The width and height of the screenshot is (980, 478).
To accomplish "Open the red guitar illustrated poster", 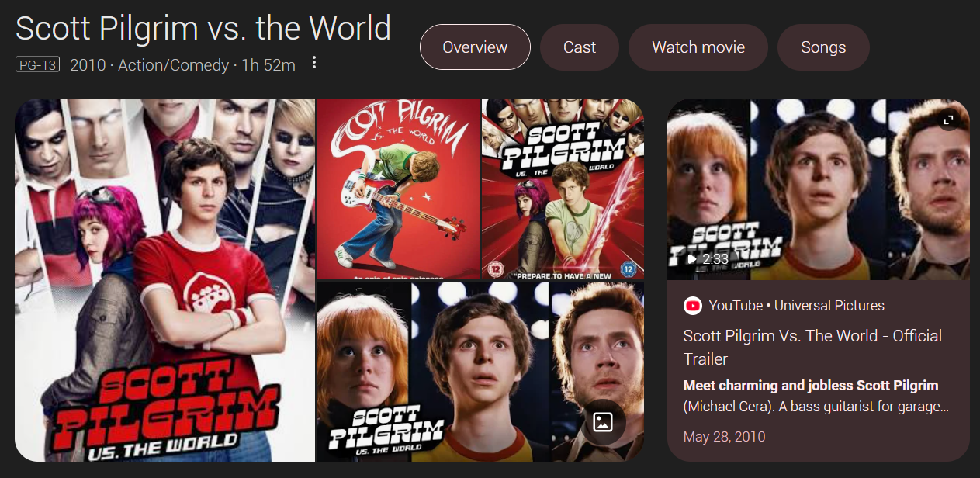I will point(398,189).
